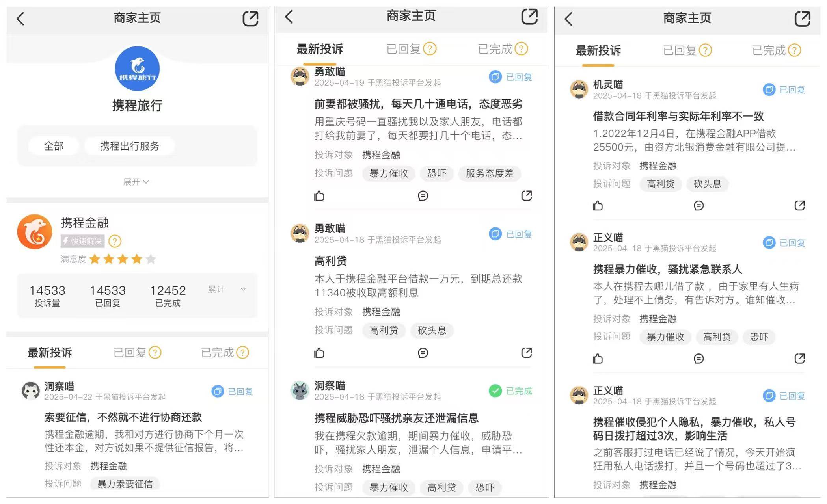Screen dimensions: 827x504
Task: Tap 砍头息 tag on 机灵喵 complaint
Action: pos(707,184)
